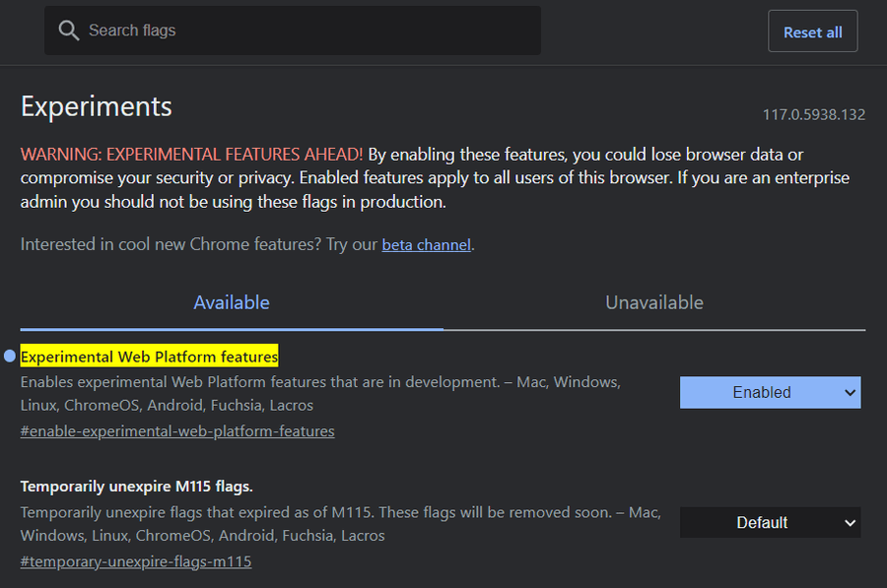This screenshot has height=588, width=887.
Task: Click the Temporarily unexpire M115 flags title
Action: pos(136,487)
